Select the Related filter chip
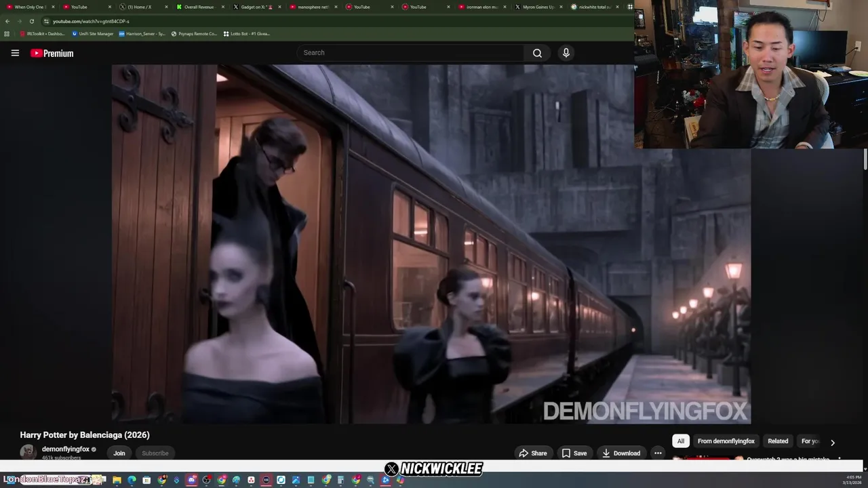Viewport: 868px width, 488px height. [x=778, y=441]
